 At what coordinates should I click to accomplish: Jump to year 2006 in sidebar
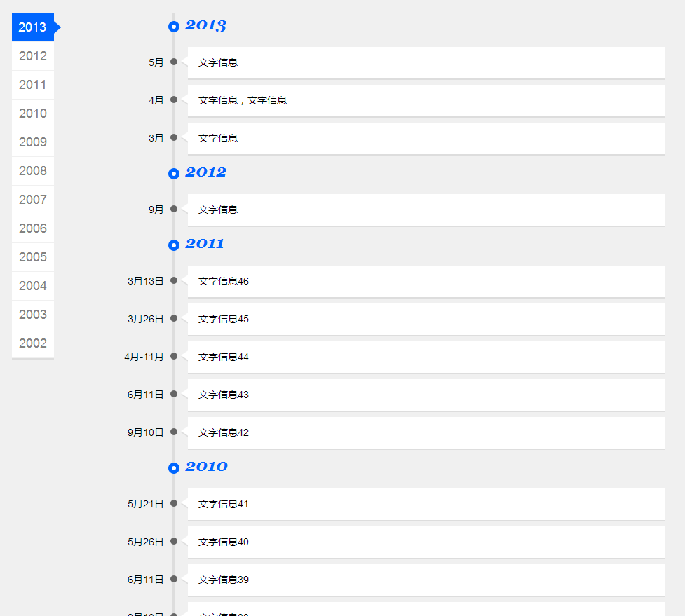click(33, 228)
